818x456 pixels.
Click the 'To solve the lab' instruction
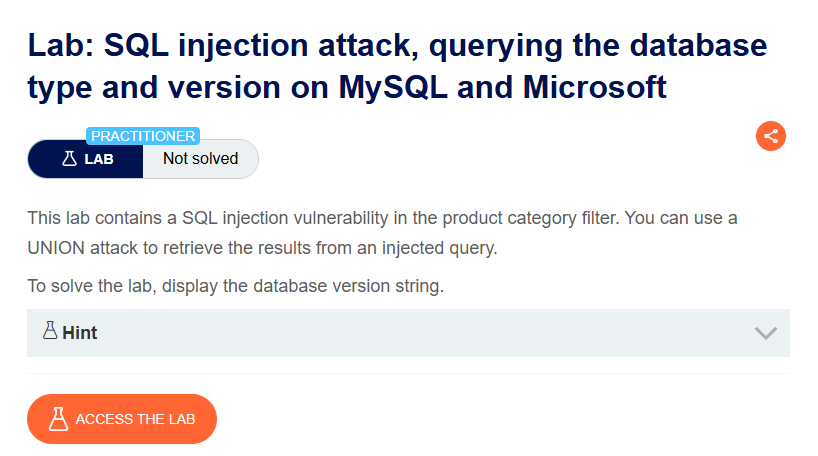tap(235, 286)
